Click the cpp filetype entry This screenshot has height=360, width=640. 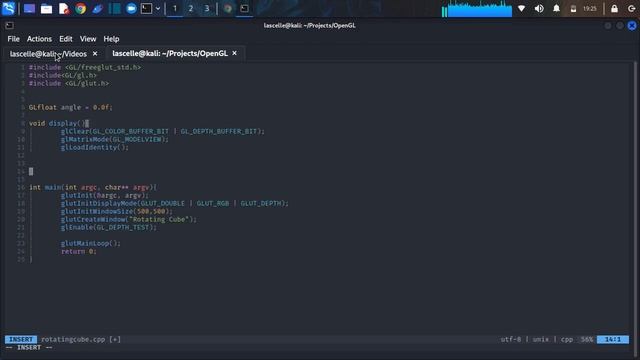pyautogui.click(x=567, y=339)
